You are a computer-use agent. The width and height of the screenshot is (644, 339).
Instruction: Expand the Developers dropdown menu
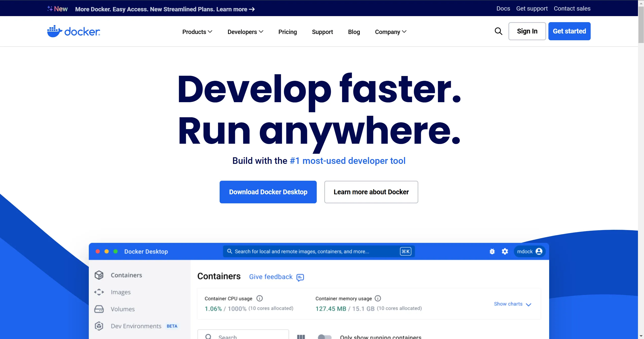245,32
